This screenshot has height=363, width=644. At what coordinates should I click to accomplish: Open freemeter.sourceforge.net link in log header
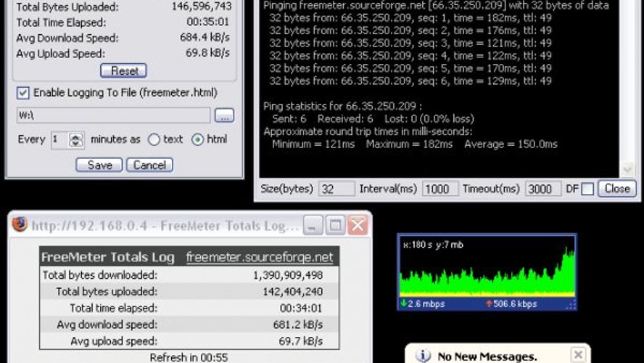pyautogui.click(x=259, y=257)
